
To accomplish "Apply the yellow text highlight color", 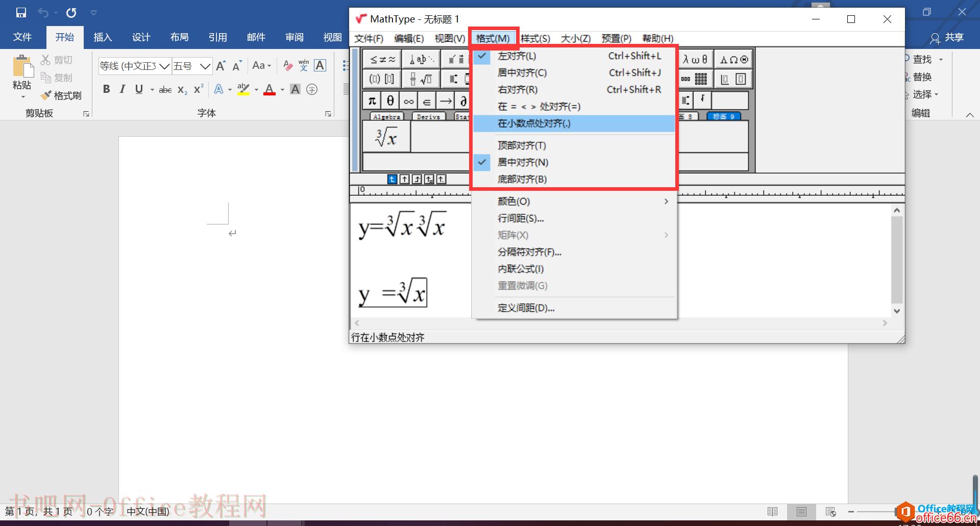I will click(243, 89).
